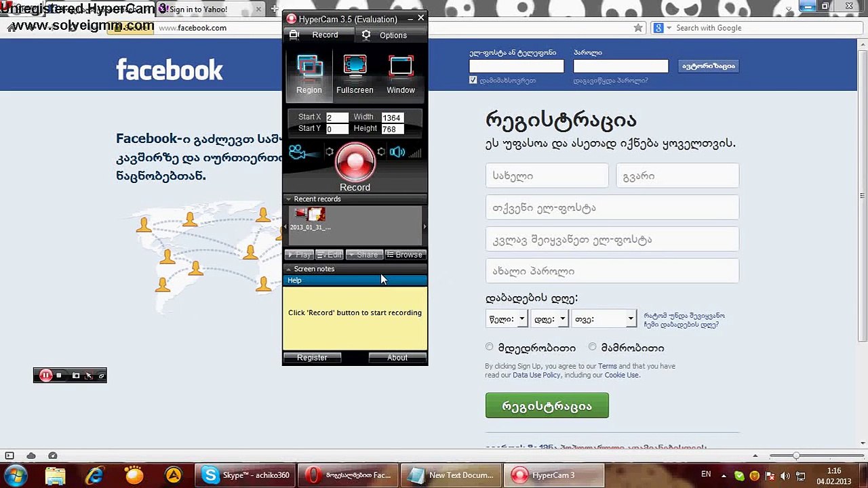Open the birth day dropdown
Image resolution: width=868 pixels, height=488 pixels.
click(549, 319)
